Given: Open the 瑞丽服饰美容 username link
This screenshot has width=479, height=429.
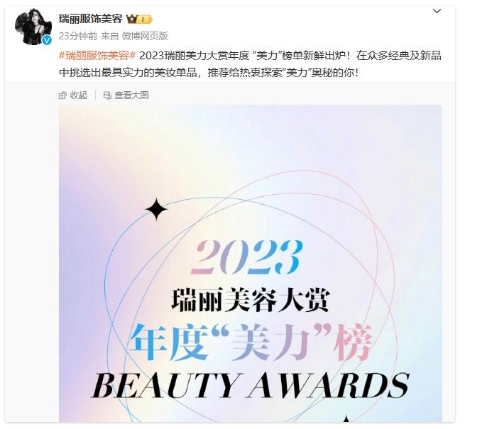Looking at the screenshot, I should coord(91,19).
